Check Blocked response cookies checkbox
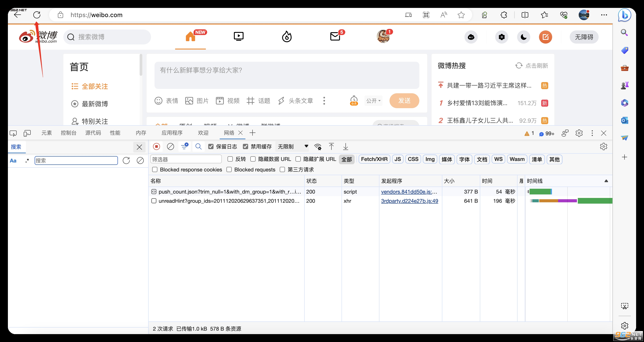 (155, 169)
